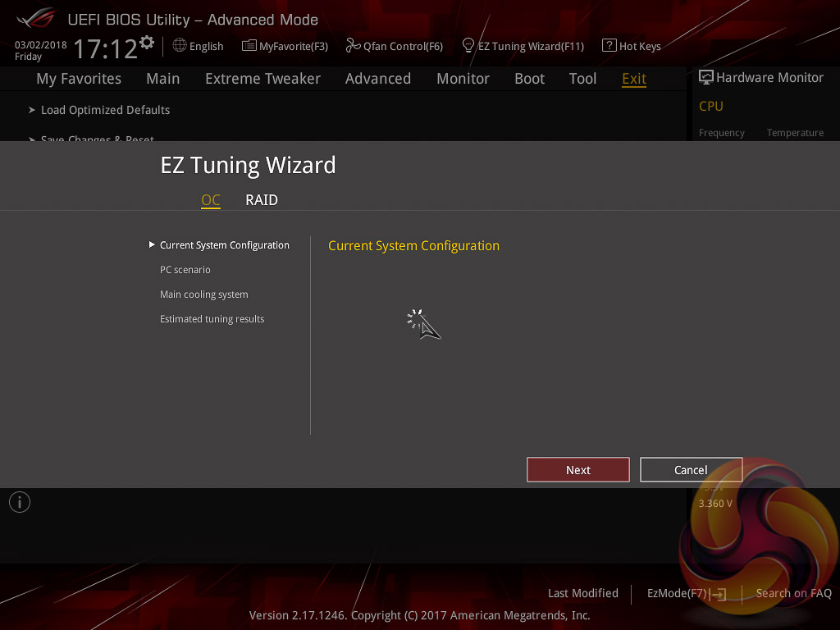840x630 pixels.
Task: Click the globe language icon
Action: (180, 46)
